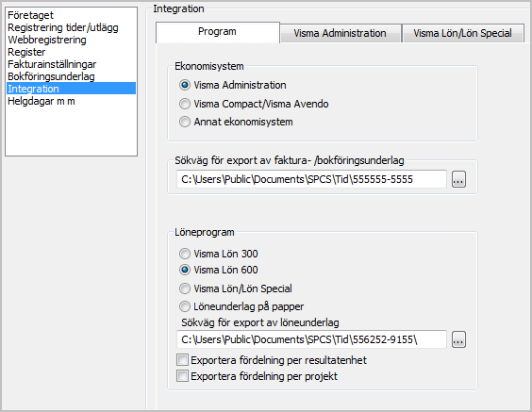Browse for löneunderlag export folder
The height and width of the screenshot is (412, 532).
458,339
